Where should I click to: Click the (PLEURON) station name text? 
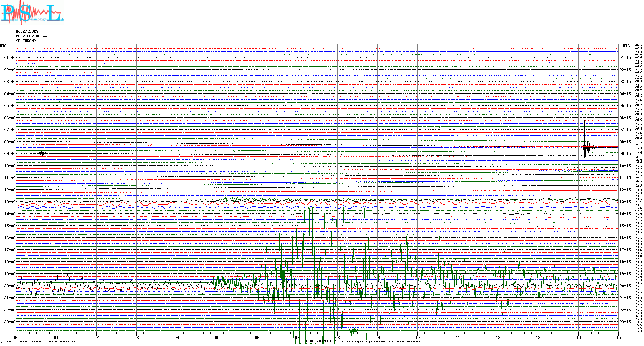coord(26,41)
